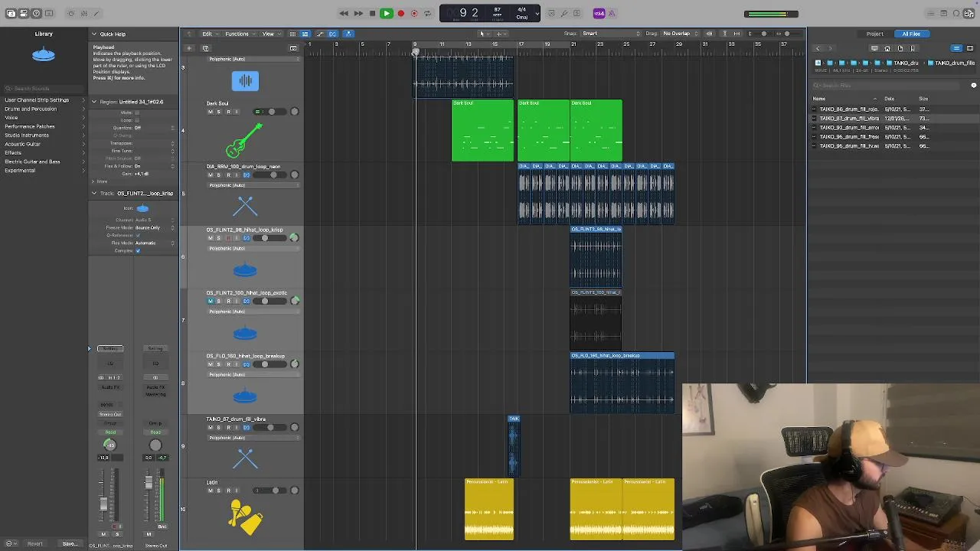Click the Dark Soul green guitar track icon
The height and width of the screenshot is (551, 980).
(x=245, y=140)
